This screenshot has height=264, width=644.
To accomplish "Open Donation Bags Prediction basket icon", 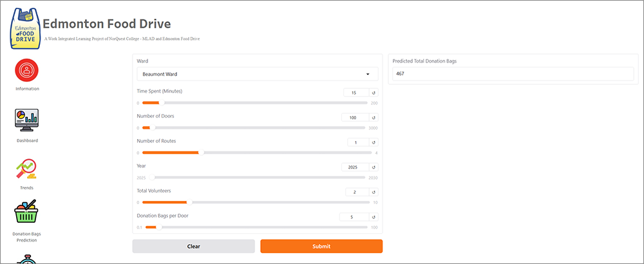I will click(26, 212).
